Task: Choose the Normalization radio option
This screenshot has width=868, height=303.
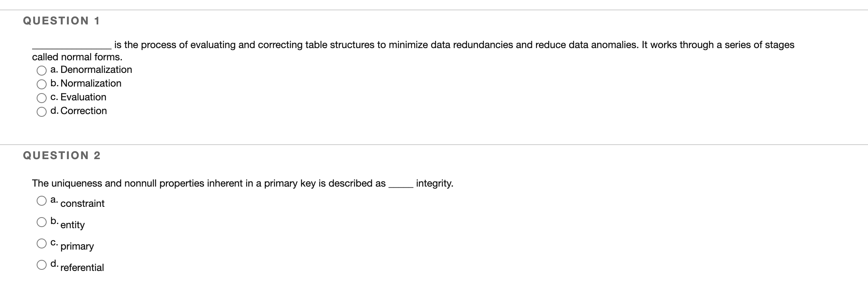Action: click(x=42, y=84)
